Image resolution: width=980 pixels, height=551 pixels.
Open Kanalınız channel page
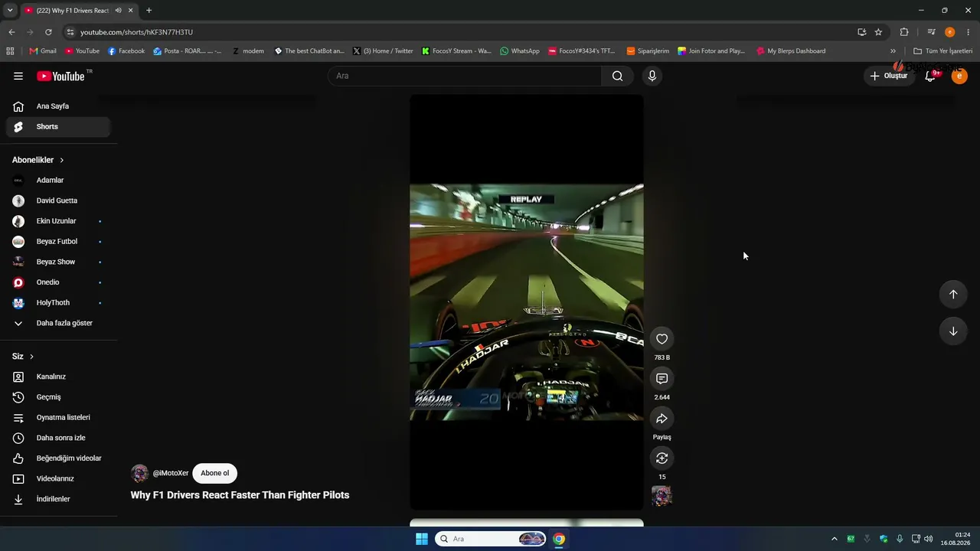click(x=58, y=377)
